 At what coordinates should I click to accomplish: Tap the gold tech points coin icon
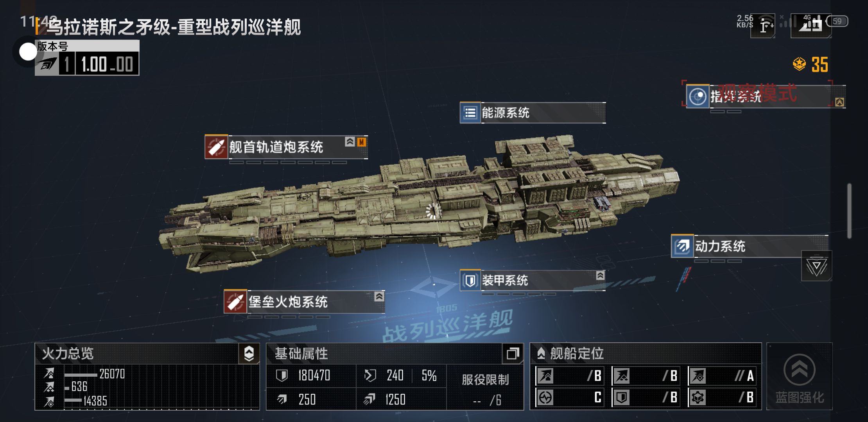[799, 64]
